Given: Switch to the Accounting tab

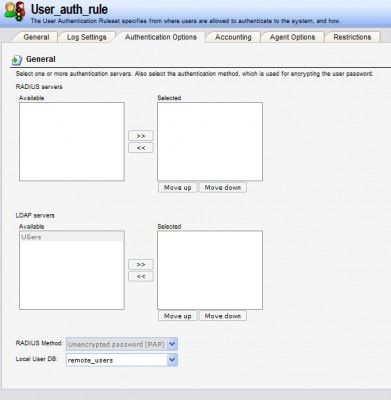Looking at the screenshot, I should [233, 37].
